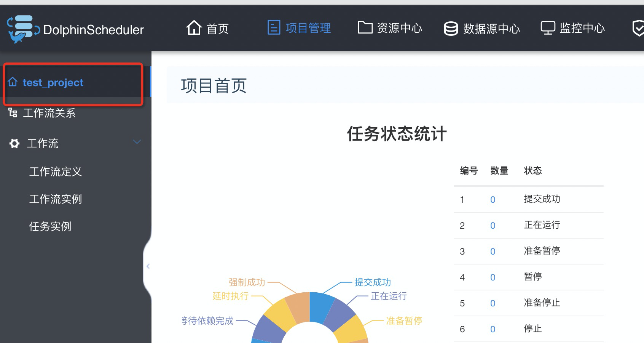Click the house icon beside 首页
Viewport: 644px width, 343px height.
(x=194, y=28)
